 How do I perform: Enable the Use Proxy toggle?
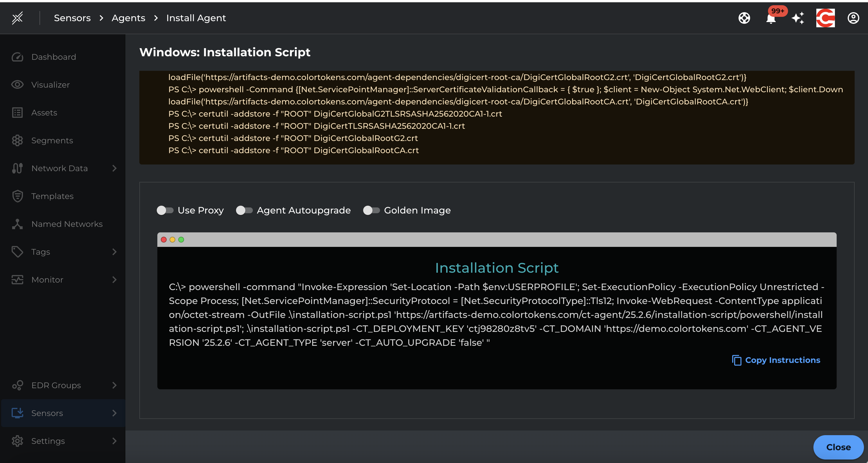coord(165,210)
